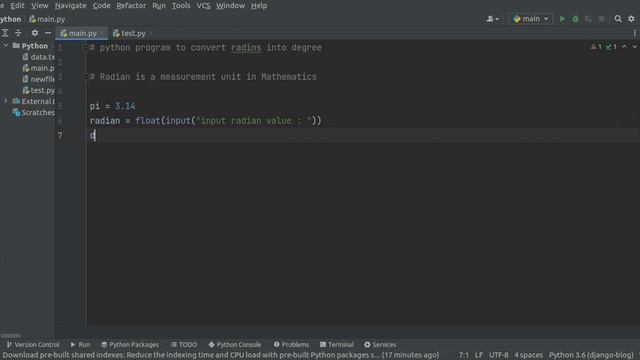Change indentation via 4 spaces indicator

[529, 355]
